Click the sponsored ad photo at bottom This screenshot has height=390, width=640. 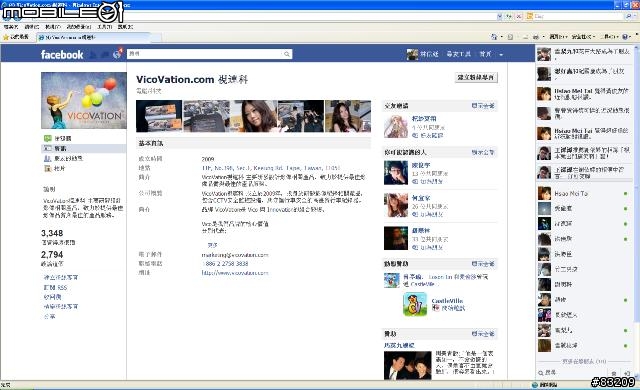(x=407, y=366)
